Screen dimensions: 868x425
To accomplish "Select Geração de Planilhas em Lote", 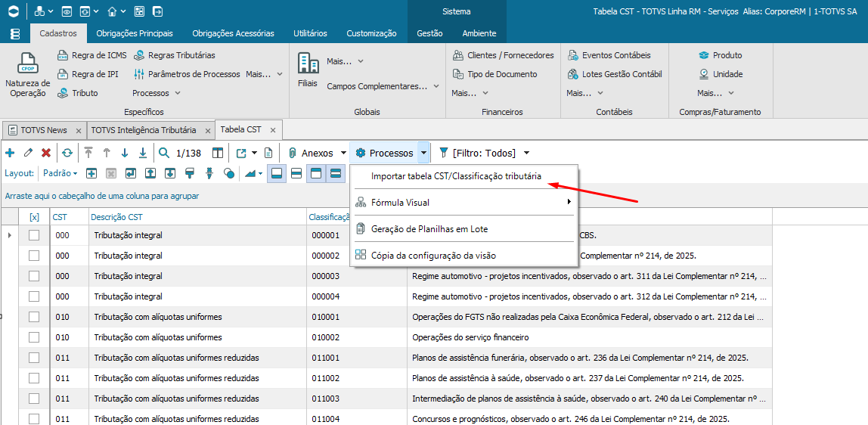I will point(464,229).
